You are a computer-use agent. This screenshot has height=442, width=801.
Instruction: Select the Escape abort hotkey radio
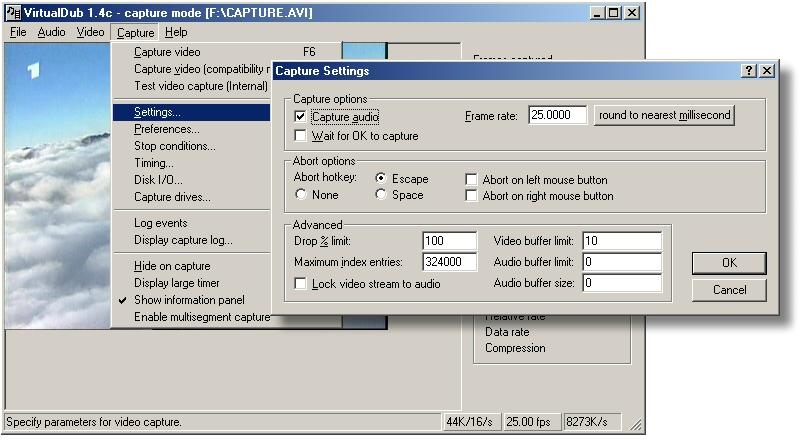tap(381, 178)
